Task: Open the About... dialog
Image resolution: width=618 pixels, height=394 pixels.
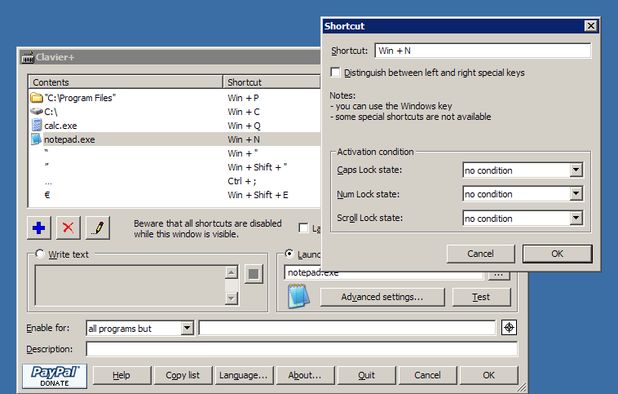Action: (305, 375)
